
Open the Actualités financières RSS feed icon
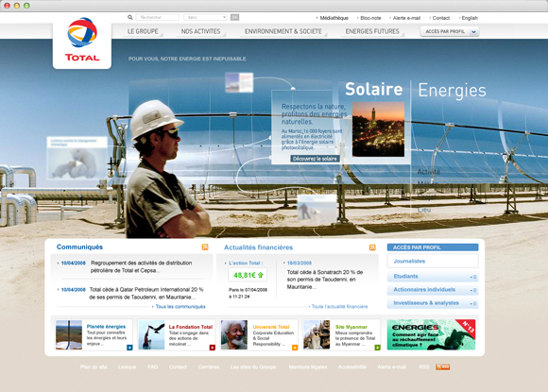372,247
